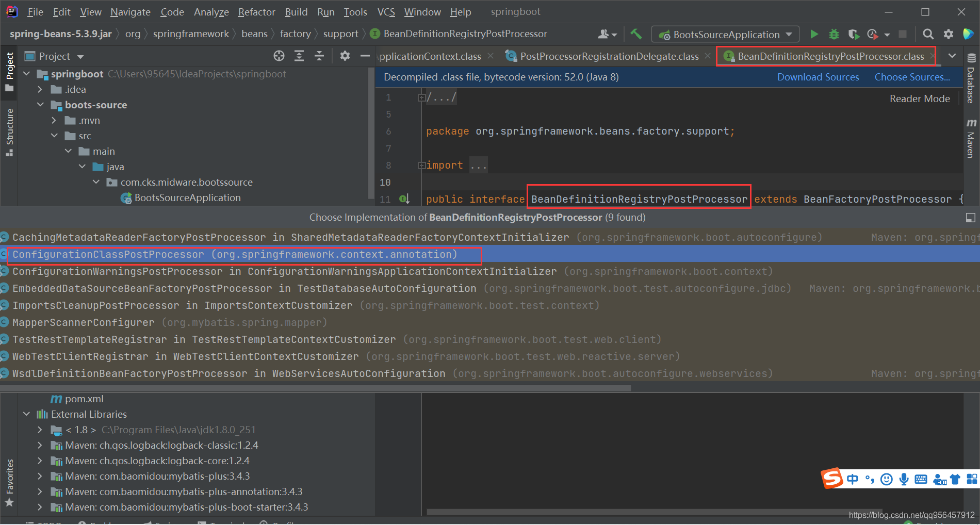
Task: Click Choose Sources link
Action: pos(912,77)
